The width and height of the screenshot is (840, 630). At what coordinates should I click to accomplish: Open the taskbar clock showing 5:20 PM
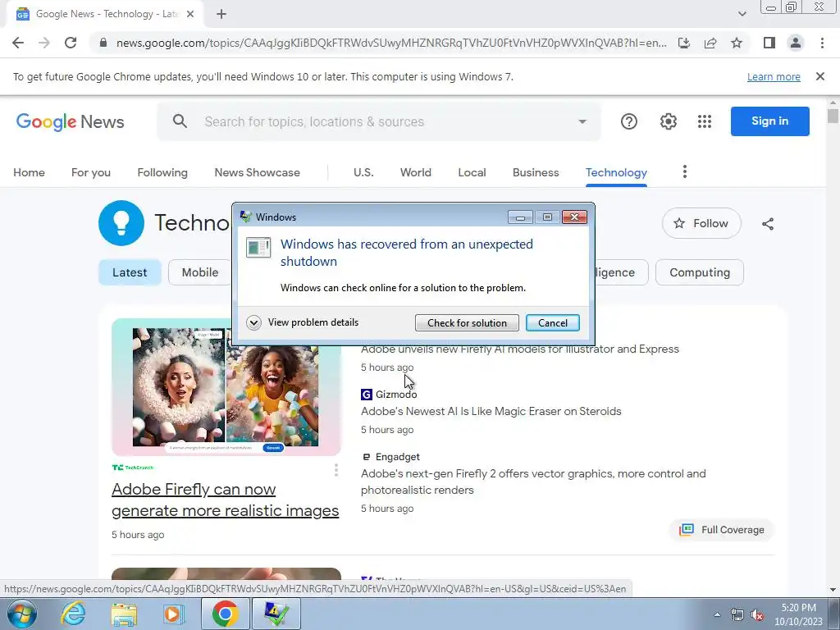point(798,614)
